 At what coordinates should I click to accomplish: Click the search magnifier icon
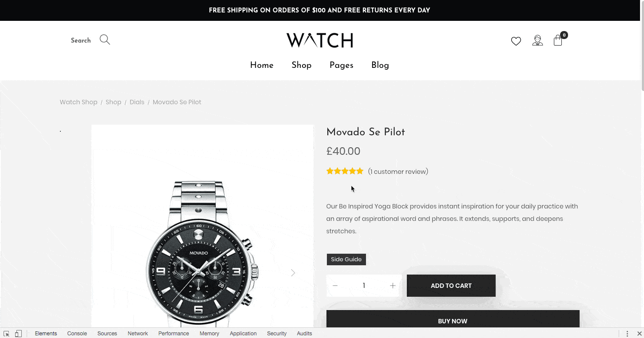pyautogui.click(x=105, y=40)
